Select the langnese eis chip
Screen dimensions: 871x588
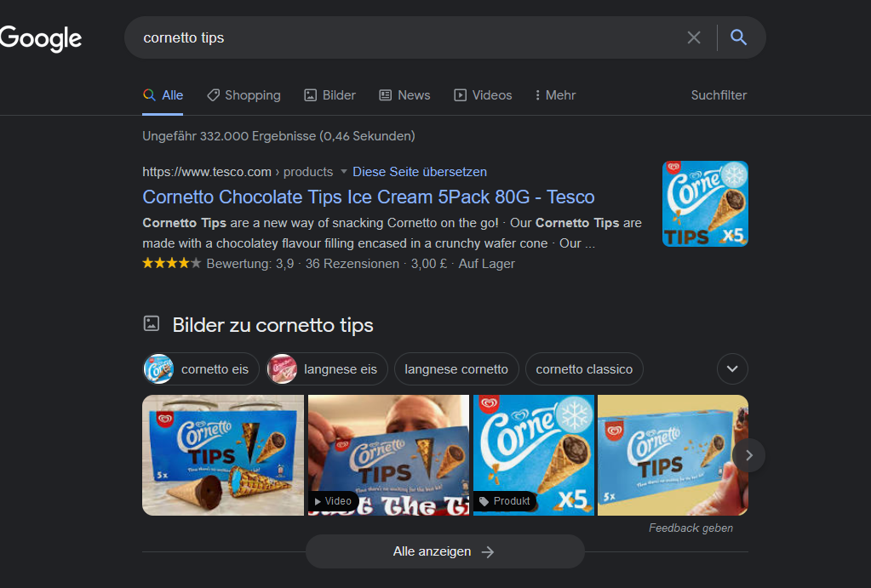click(x=327, y=369)
